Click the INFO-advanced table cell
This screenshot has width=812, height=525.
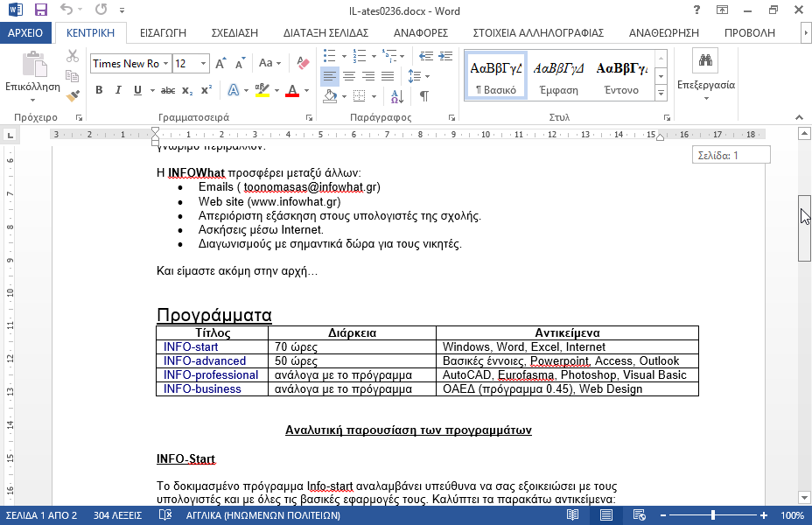tap(212, 360)
